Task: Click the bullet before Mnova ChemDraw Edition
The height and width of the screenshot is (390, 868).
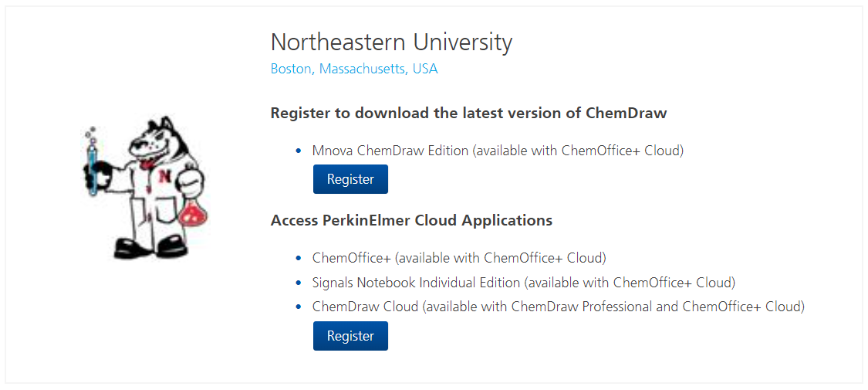Action: (299, 151)
